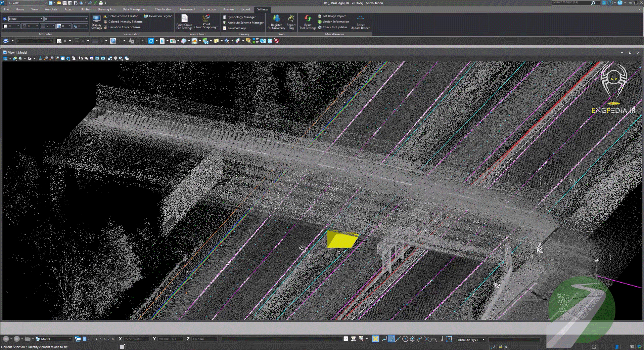
Task: Open the Classification ribbon tab
Action: [x=164, y=9]
